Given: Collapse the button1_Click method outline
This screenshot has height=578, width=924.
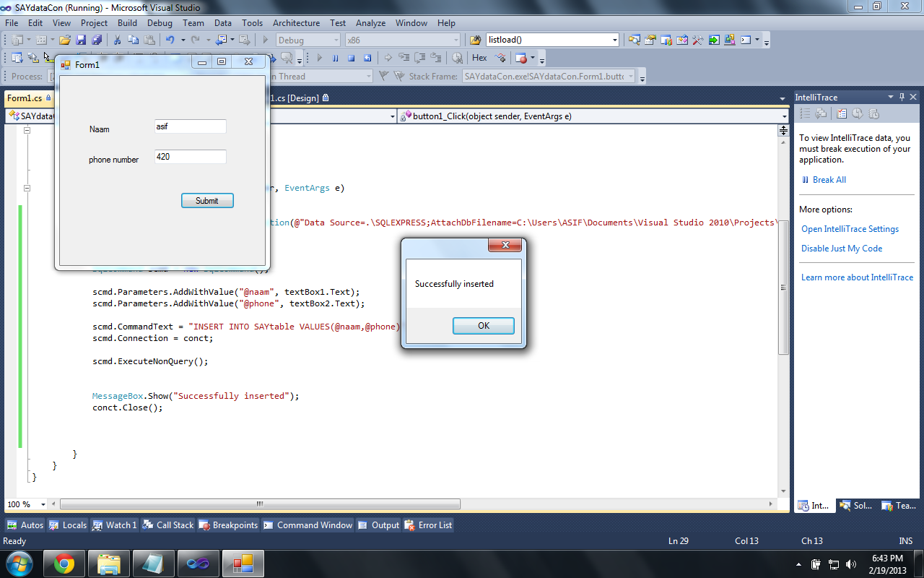Looking at the screenshot, I should pos(27,188).
